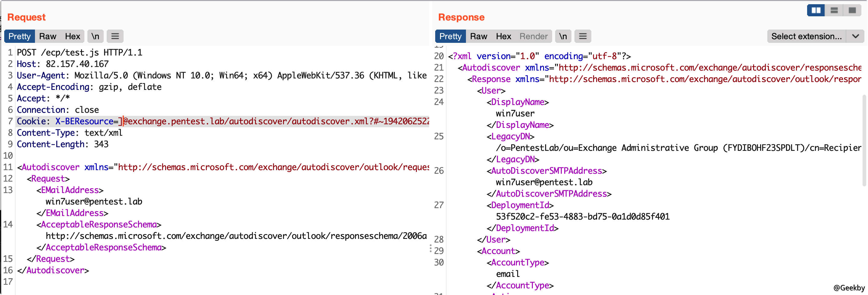
Task: Click the divider handle between Request and Response
Action: tap(430, 249)
